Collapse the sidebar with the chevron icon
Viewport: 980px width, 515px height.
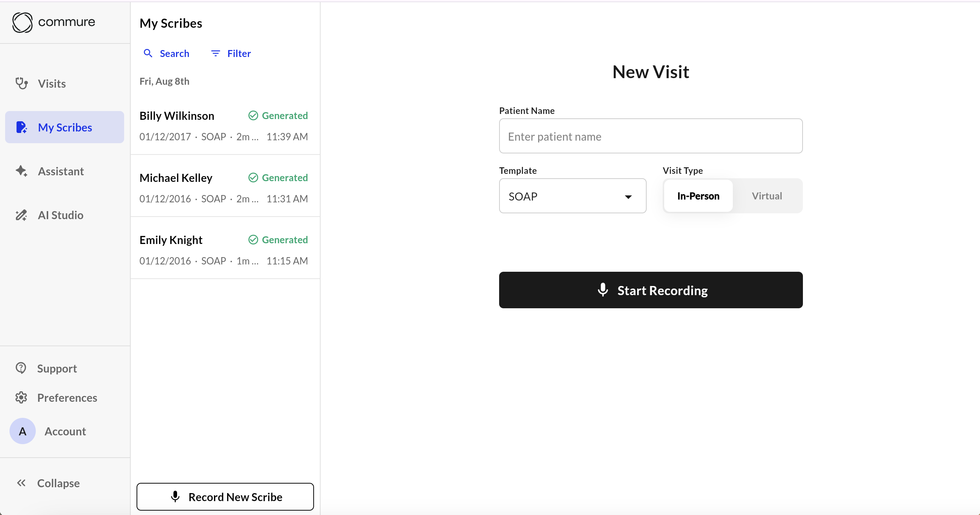click(x=21, y=482)
